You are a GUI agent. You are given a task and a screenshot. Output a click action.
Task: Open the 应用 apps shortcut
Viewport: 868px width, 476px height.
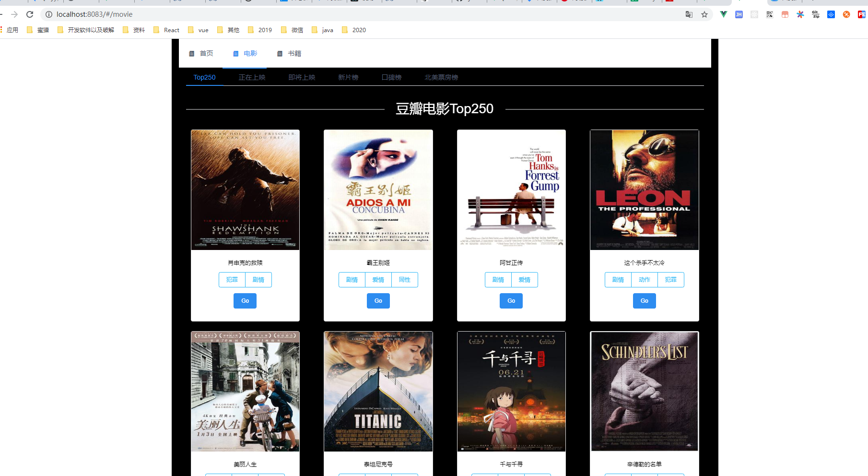tap(9, 30)
